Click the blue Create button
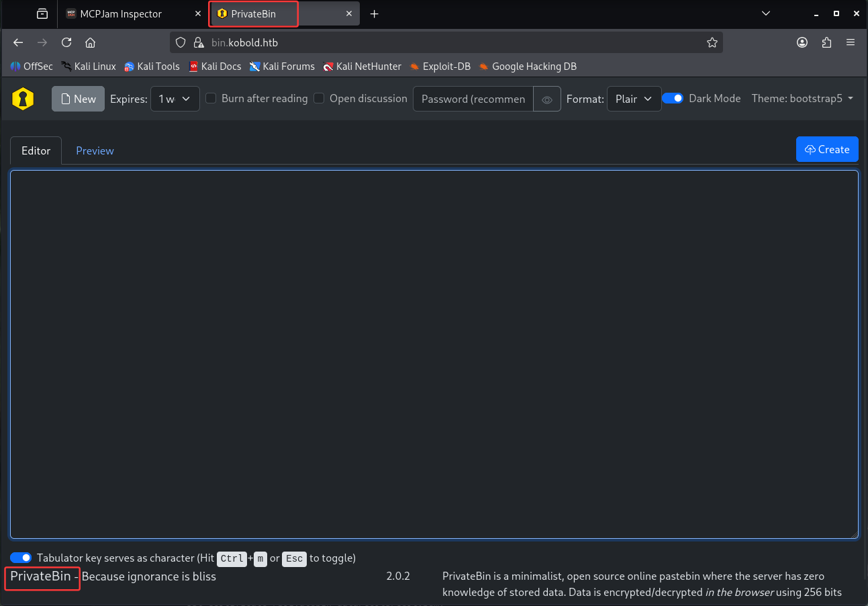Viewport: 868px width, 606px height. click(x=827, y=149)
